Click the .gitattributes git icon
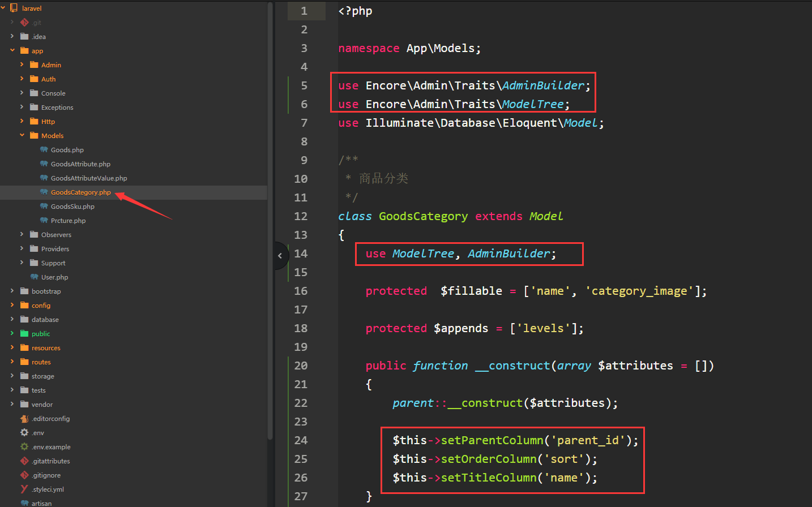 point(24,461)
